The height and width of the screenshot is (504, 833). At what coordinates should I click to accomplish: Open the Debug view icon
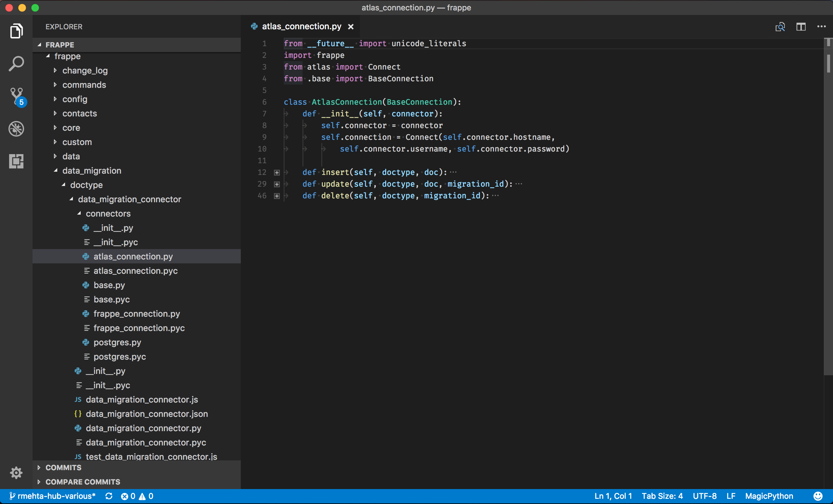click(16, 129)
